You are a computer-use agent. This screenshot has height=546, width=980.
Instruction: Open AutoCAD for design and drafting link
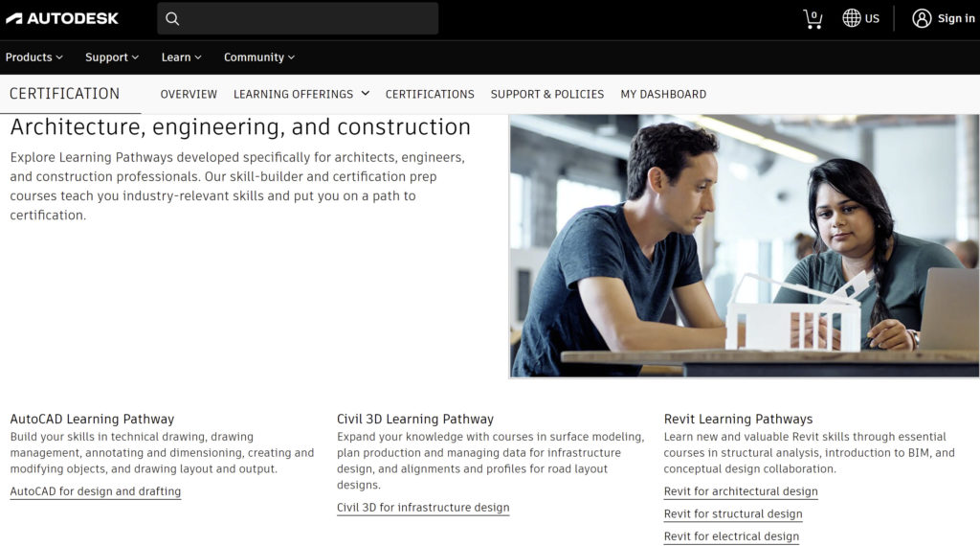pos(96,491)
